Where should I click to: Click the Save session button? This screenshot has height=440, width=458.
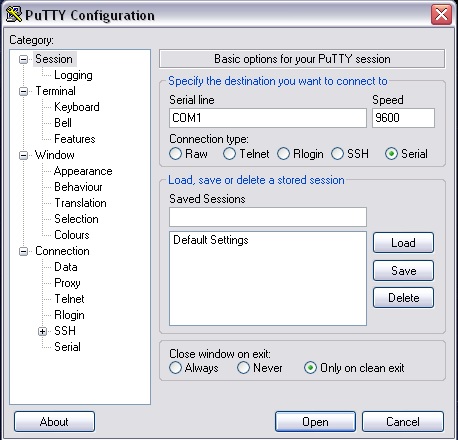pyautogui.click(x=403, y=270)
